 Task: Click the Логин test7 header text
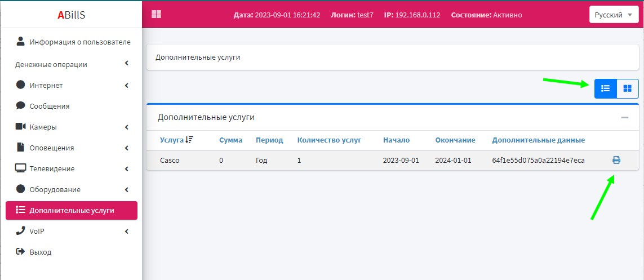[x=352, y=15]
